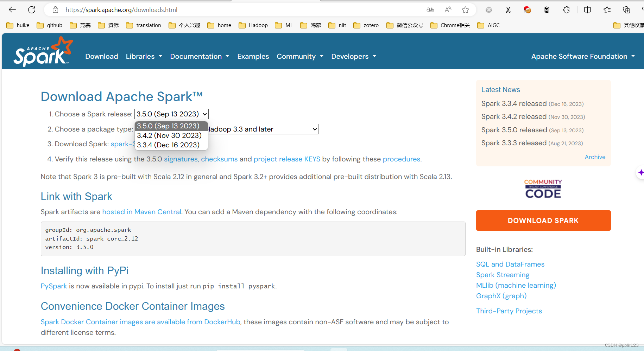644x351 pixels.
Task: Open the AIGC bookmark folder
Action: point(488,25)
